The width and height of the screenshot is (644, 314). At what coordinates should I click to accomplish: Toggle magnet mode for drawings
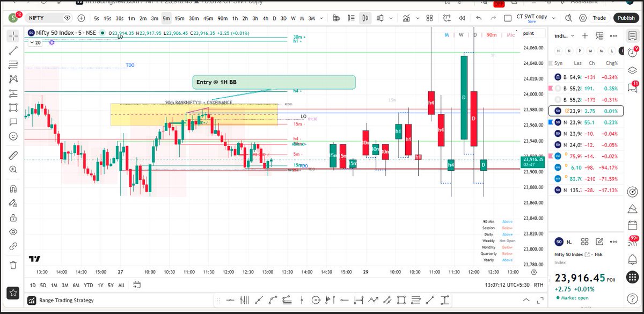[x=13, y=189]
